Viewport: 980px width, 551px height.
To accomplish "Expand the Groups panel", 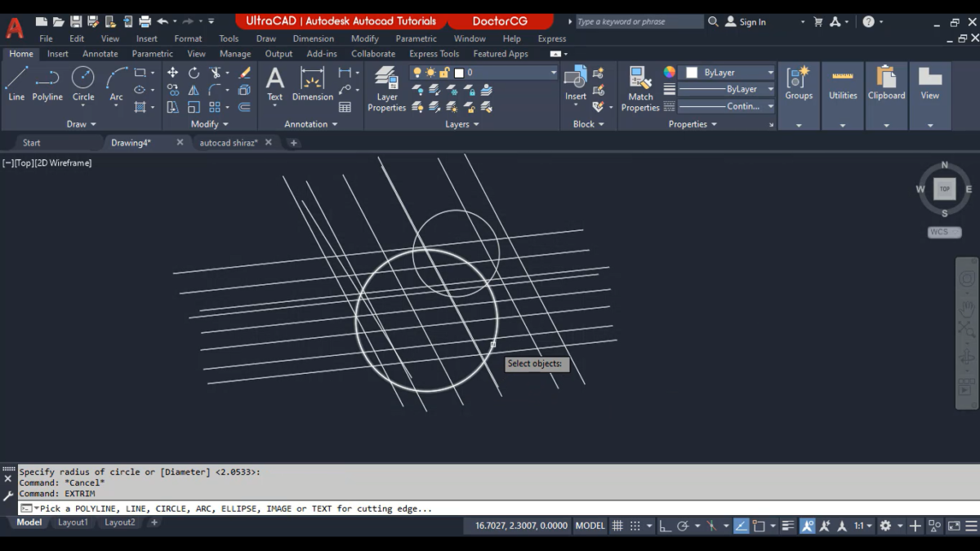I will click(x=799, y=126).
